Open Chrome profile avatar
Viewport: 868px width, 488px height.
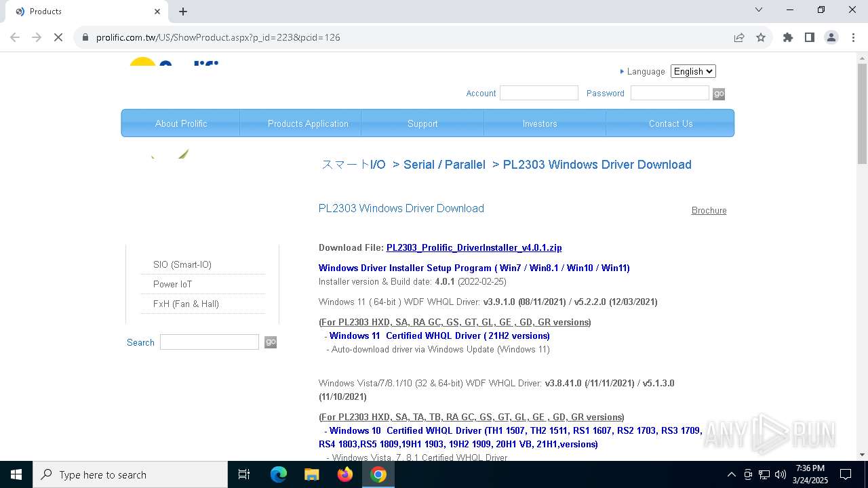tap(831, 37)
